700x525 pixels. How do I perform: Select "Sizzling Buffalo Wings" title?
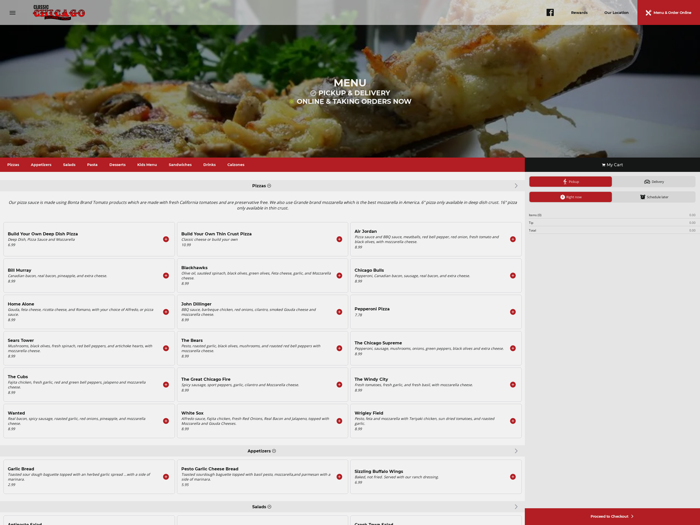coord(379,471)
